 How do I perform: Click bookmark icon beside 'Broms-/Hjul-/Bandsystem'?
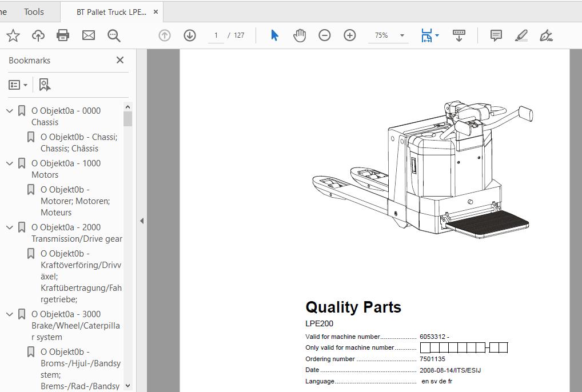click(31, 352)
